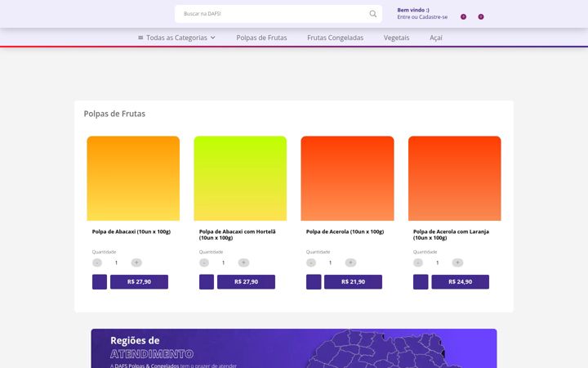
Task: Open the Polpa de Abacaxi product image
Action: coord(133,178)
